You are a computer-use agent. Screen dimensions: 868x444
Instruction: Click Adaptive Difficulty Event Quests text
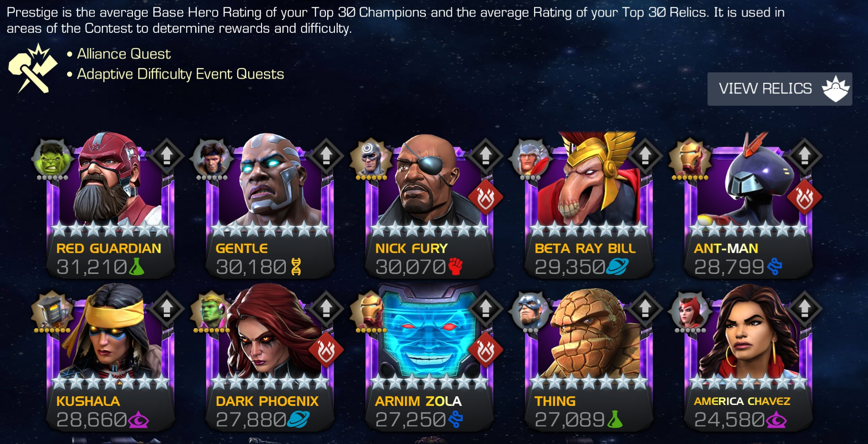[x=180, y=74]
